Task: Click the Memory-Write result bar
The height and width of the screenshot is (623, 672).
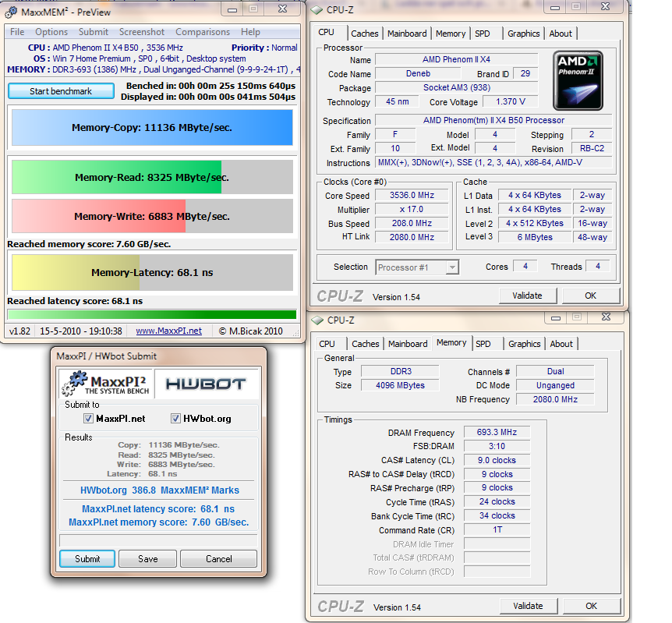Action: [152, 216]
